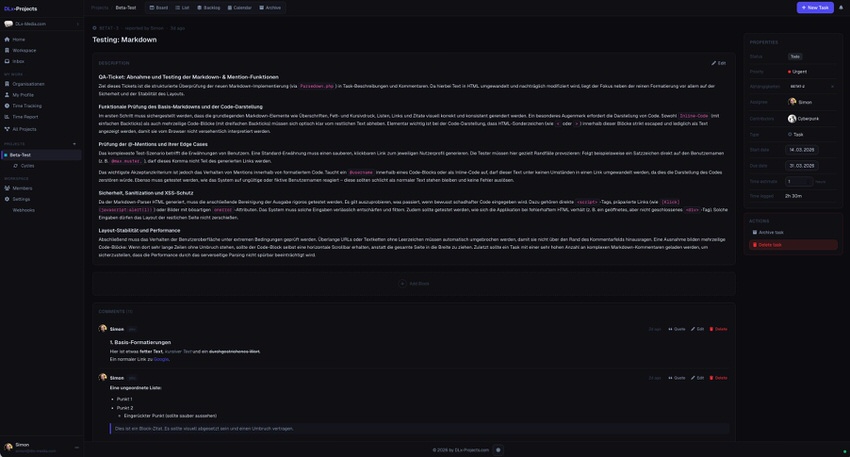Open Home from the sidebar

coord(19,39)
